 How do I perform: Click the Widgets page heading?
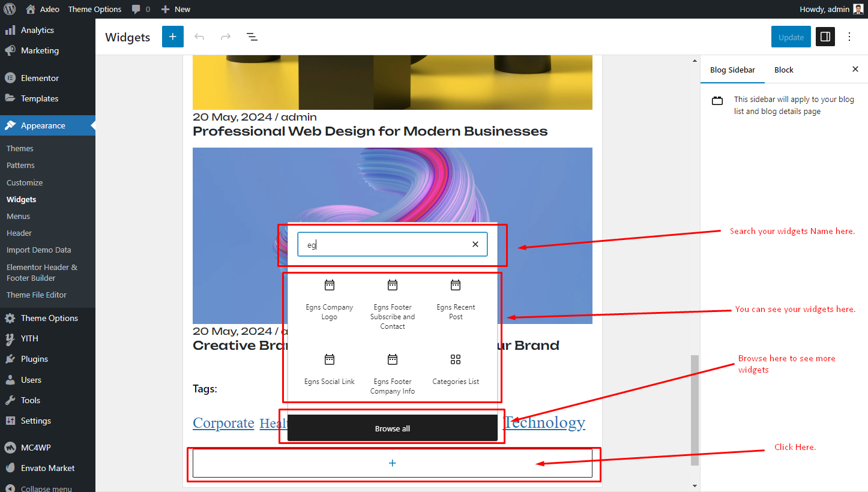127,37
